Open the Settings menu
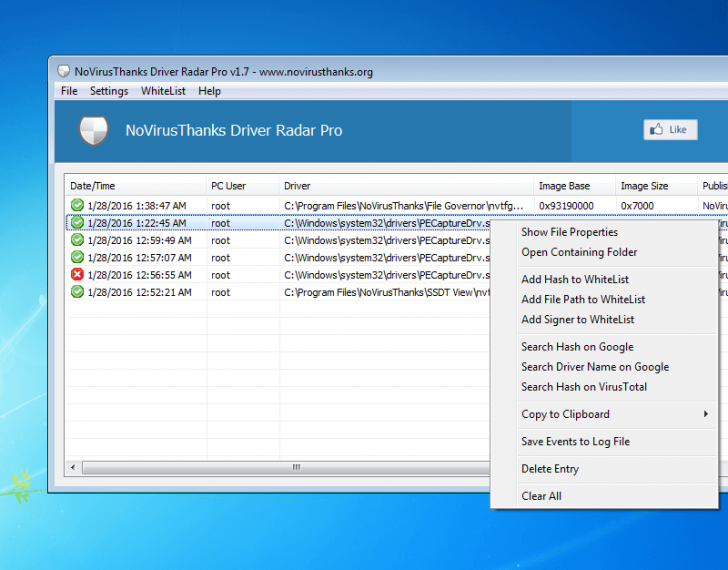This screenshot has height=570, width=728. 109,91
